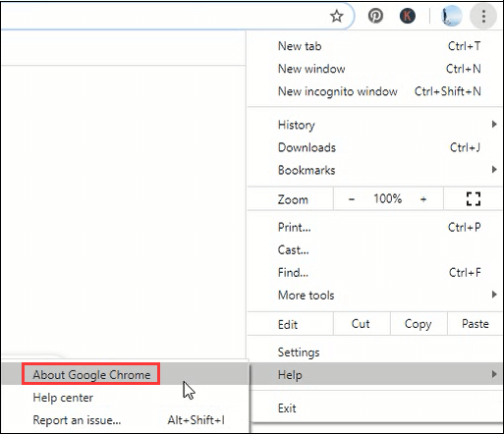Choose Cast... in the menu
Image resolution: width=504 pixels, height=434 pixels.
click(x=375, y=250)
